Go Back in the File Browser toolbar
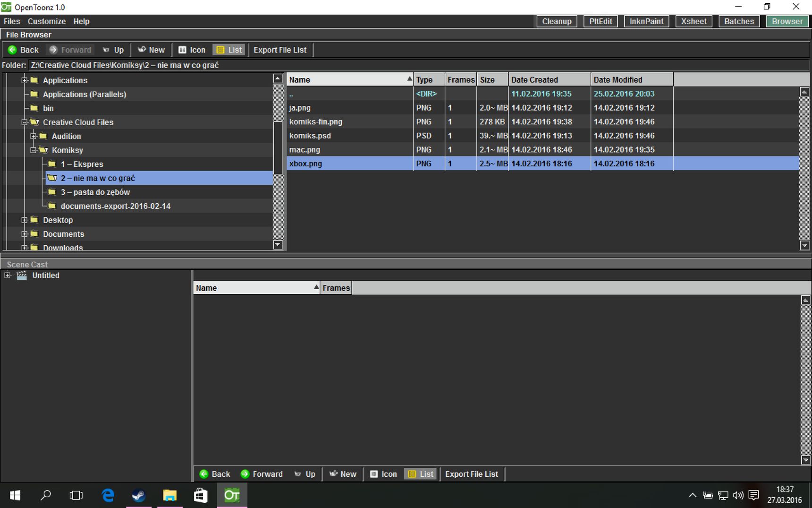Screen dimensions: 812x508 tap(23, 50)
